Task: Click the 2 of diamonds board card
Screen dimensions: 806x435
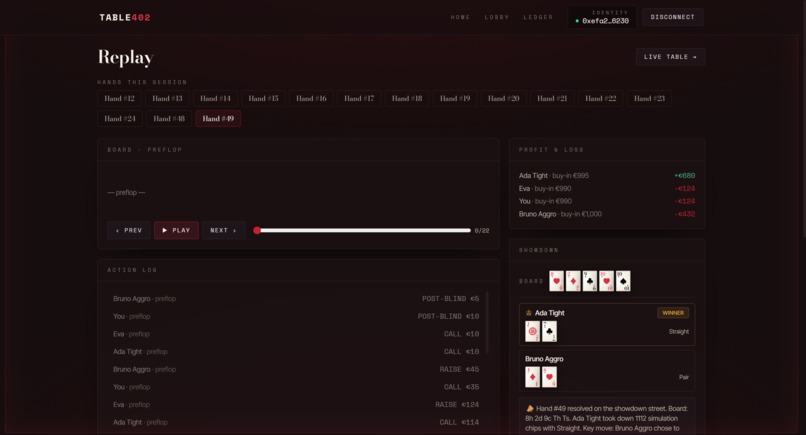Action: [x=573, y=281]
